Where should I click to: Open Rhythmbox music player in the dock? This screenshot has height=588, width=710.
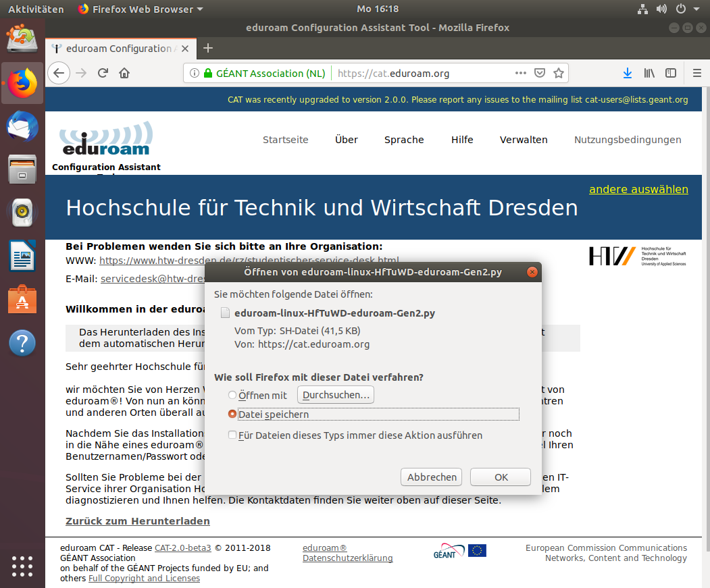coord(22,212)
